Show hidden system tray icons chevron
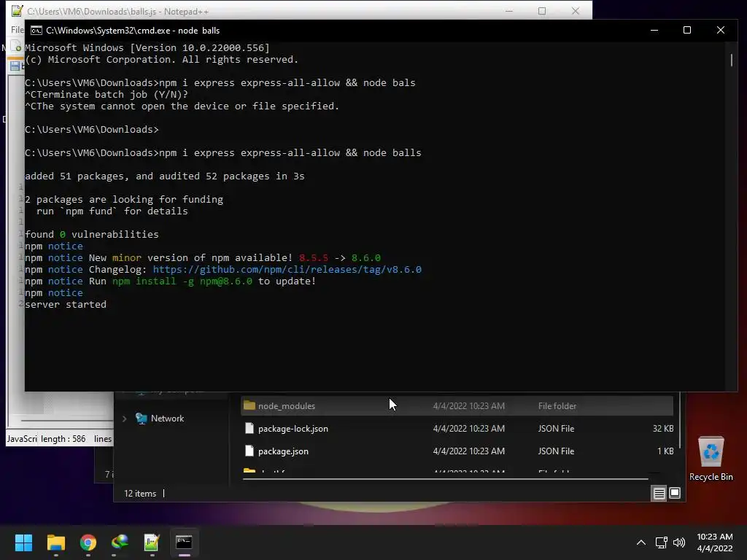Image resolution: width=747 pixels, height=560 pixels. click(641, 542)
